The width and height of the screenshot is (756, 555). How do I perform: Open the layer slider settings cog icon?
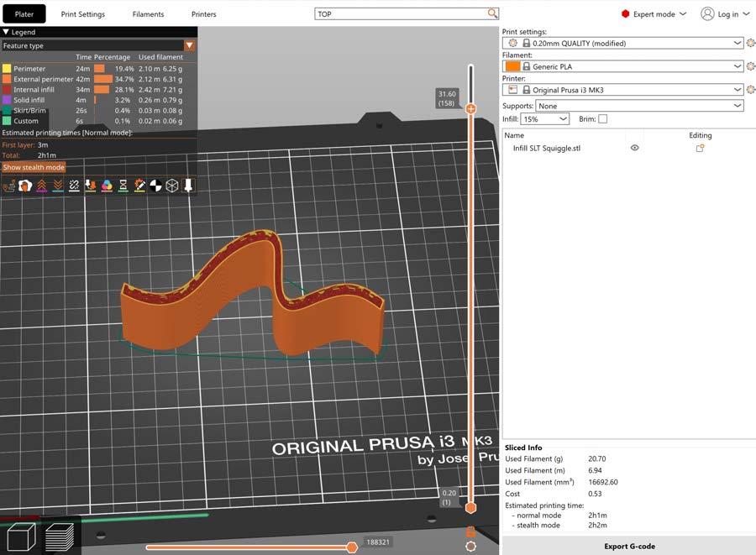point(470,546)
